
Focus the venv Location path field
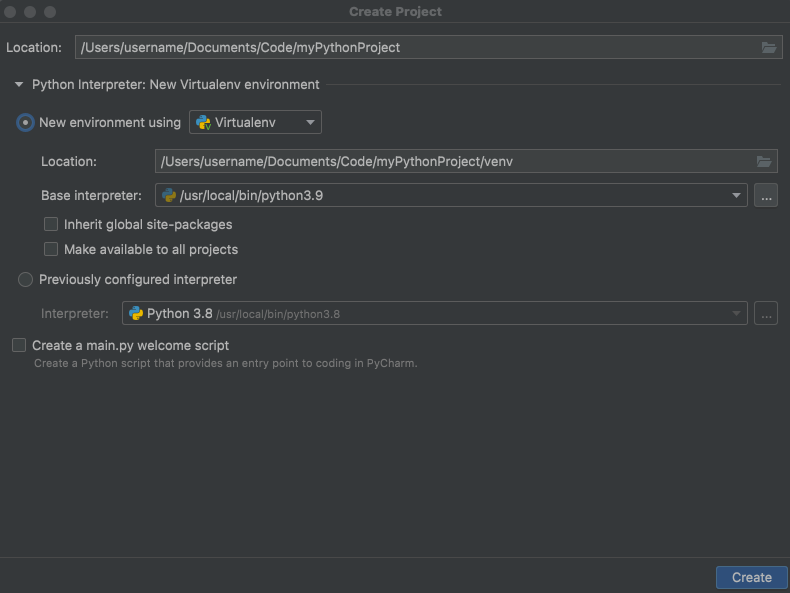click(x=466, y=161)
